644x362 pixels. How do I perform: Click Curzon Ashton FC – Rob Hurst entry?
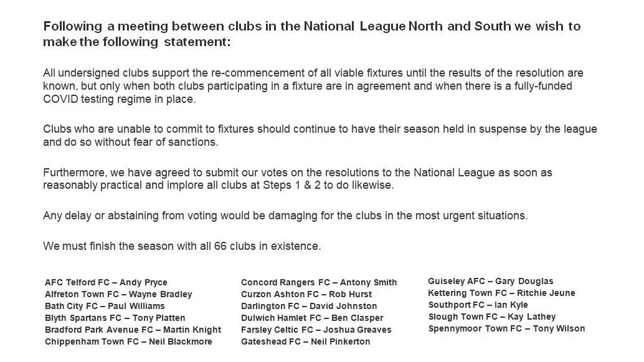pos(306,294)
